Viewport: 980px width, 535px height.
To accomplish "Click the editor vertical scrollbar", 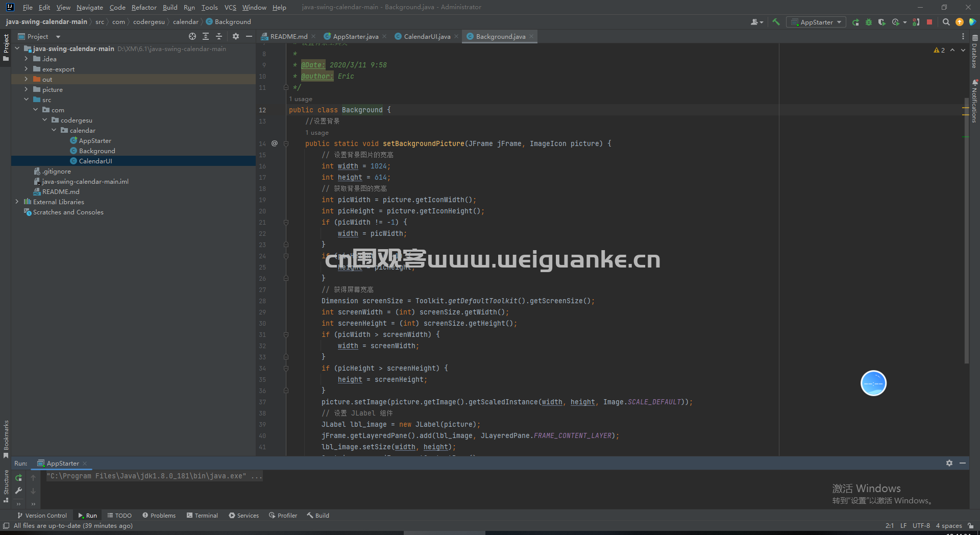I will (x=966, y=230).
